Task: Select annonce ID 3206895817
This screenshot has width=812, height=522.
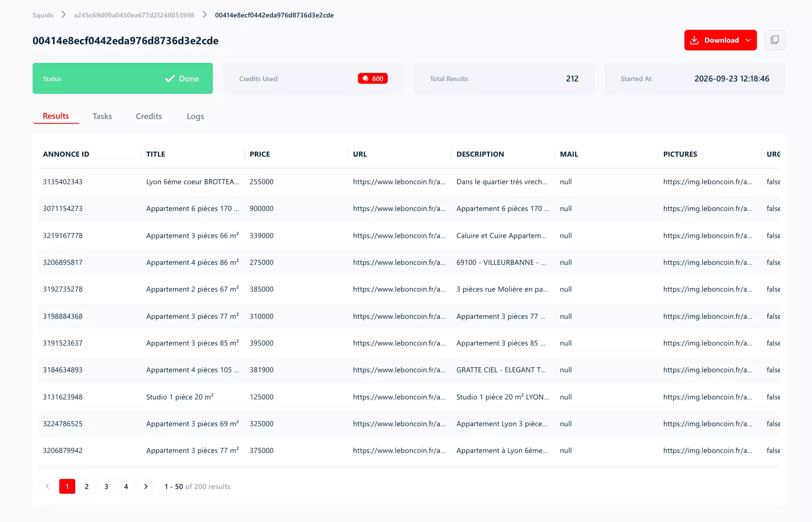Action: (x=63, y=262)
